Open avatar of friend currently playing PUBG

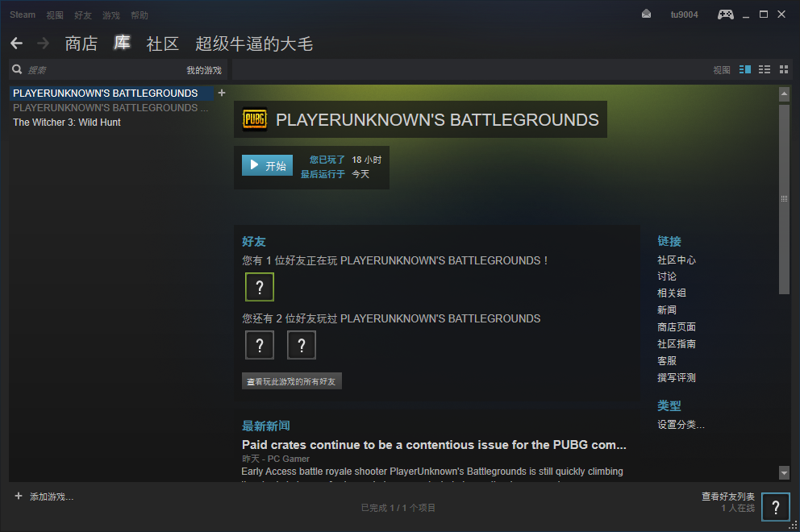pyautogui.click(x=259, y=287)
